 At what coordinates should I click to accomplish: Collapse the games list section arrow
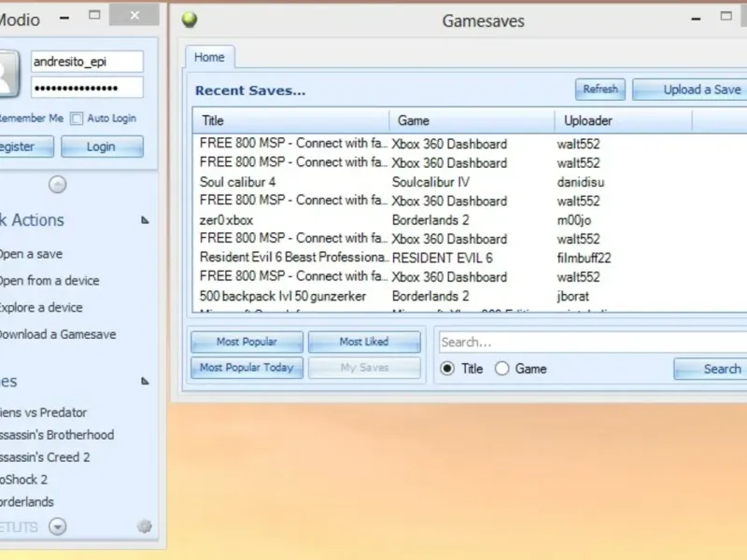point(145,381)
